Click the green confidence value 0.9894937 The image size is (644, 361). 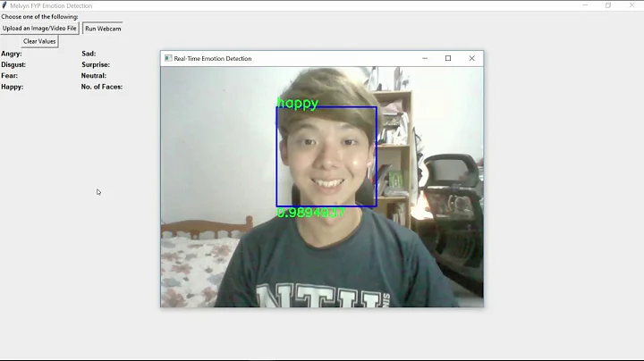[x=310, y=213]
